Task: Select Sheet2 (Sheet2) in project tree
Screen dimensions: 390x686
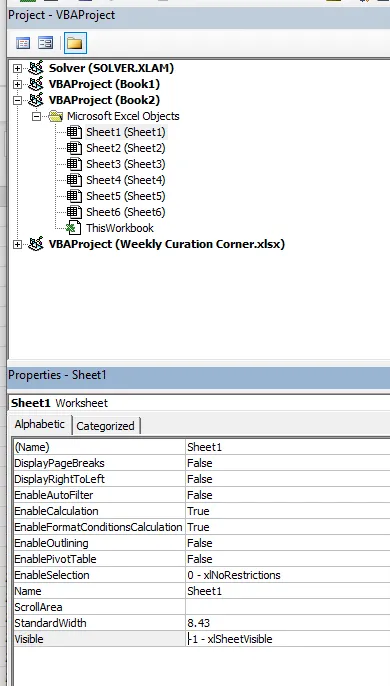Action: coord(126,148)
